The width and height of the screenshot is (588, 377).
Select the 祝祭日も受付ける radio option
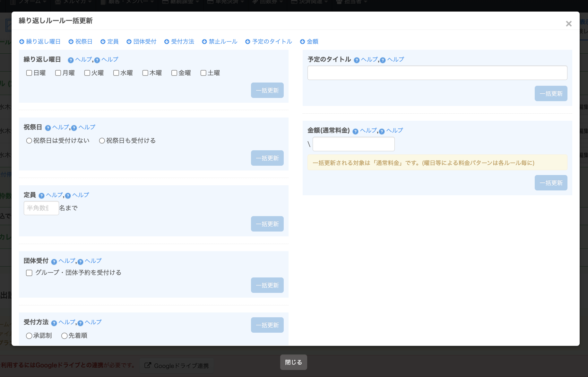(x=102, y=141)
